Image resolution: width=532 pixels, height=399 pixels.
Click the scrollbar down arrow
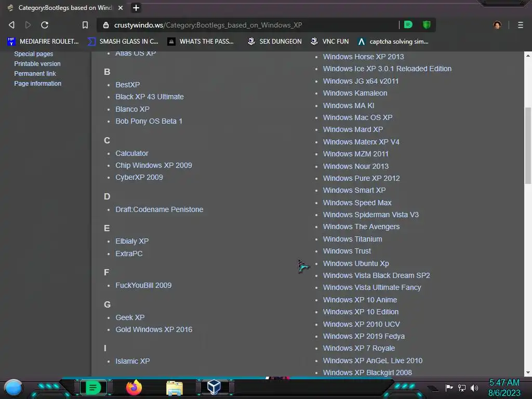click(x=528, y=373)
